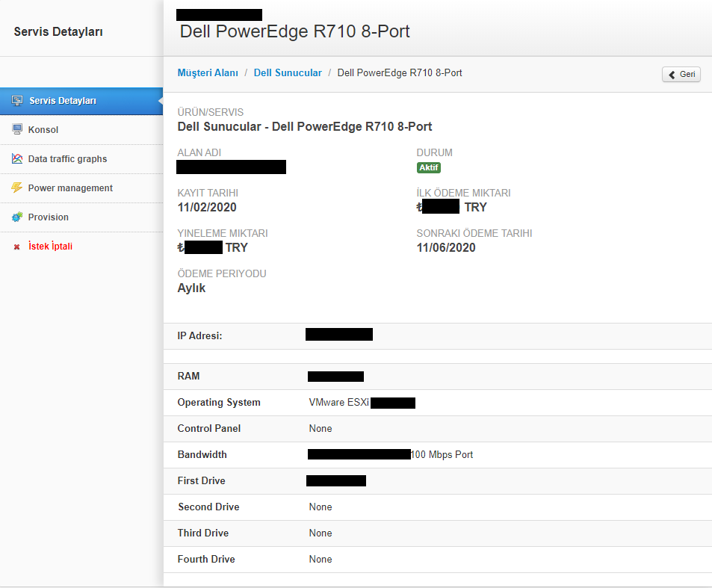
Task: Click Second Drive value None
Action: (x=320, y=507)
